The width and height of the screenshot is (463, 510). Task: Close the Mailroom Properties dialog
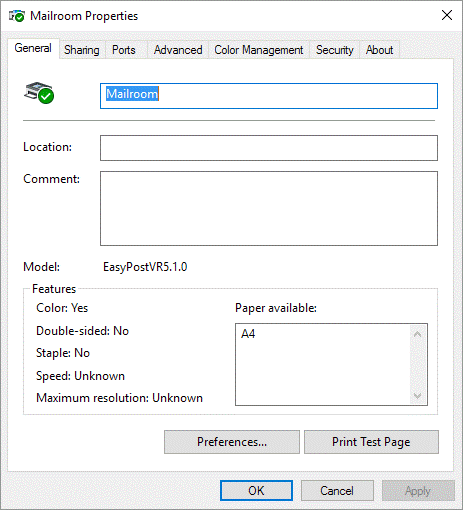[447, 15]
